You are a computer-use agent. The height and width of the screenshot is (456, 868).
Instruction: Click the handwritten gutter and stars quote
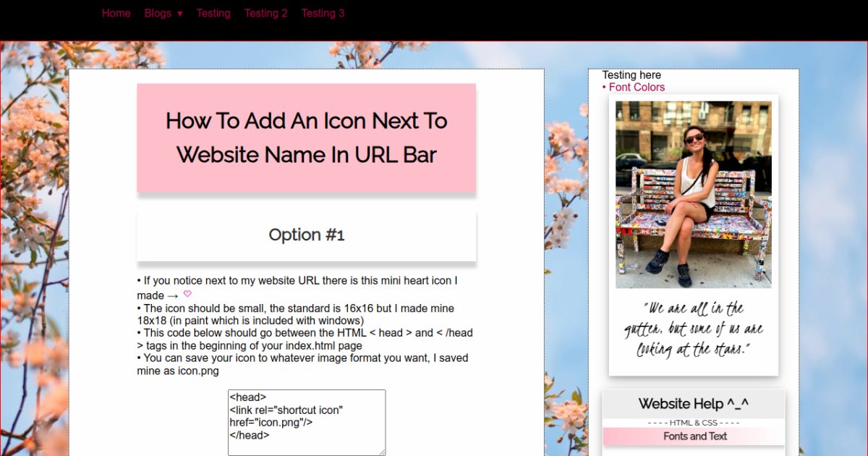pyautogui.click(x=693, y=329)
